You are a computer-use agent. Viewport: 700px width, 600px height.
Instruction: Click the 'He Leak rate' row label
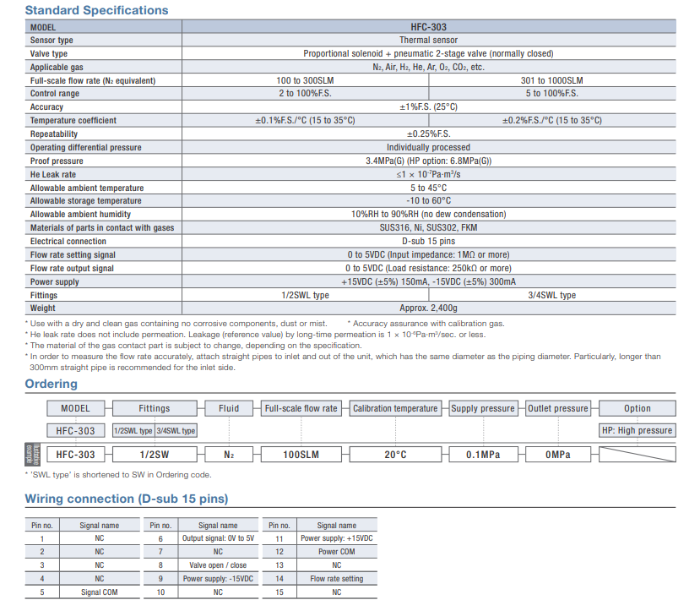tap(53, 175)
